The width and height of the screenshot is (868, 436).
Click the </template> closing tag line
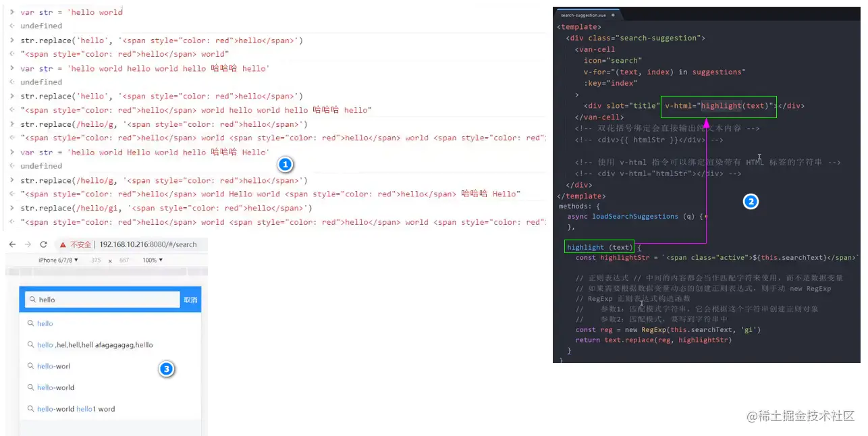coord(580,196)
